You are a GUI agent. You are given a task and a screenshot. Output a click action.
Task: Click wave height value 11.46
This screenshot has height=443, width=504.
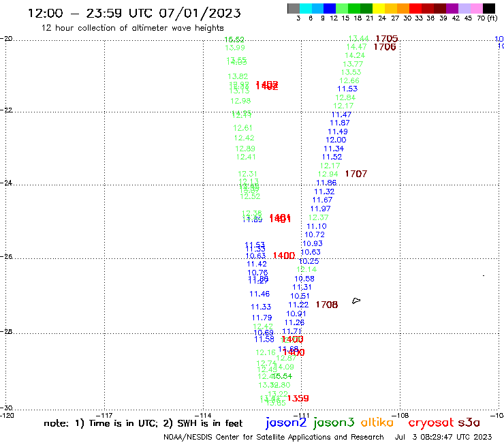pos(259,294)
